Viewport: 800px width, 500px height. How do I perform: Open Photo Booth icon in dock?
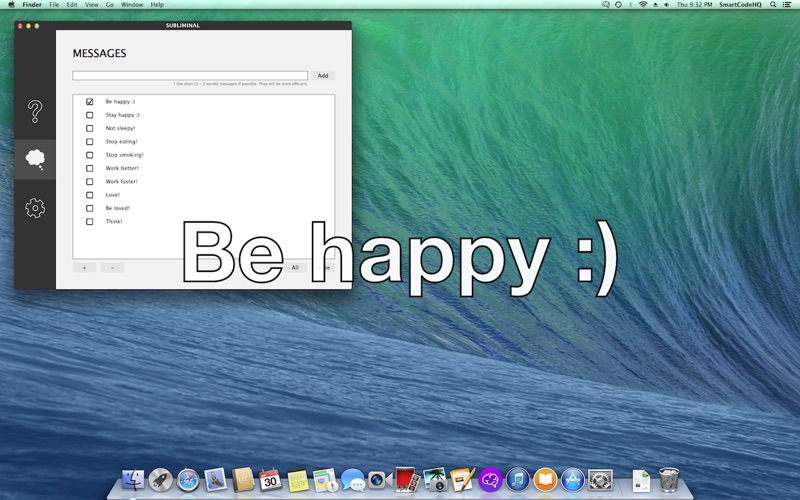408,480
